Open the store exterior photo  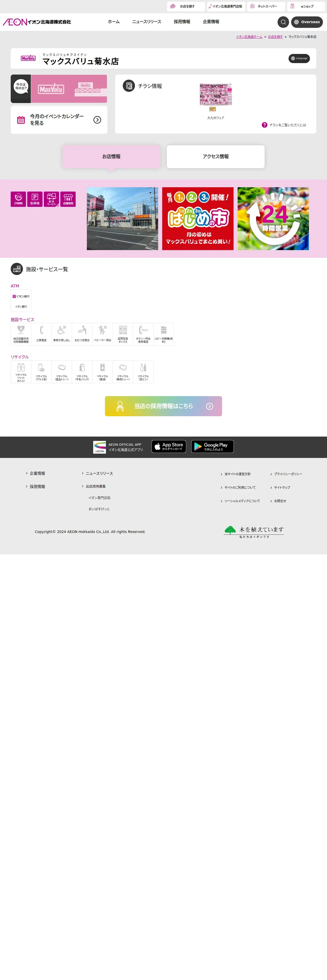122,218
